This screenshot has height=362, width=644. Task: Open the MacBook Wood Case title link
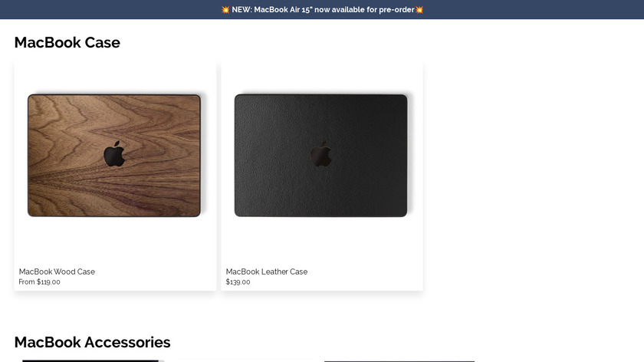pyautogui.click(x=57, y=271)
